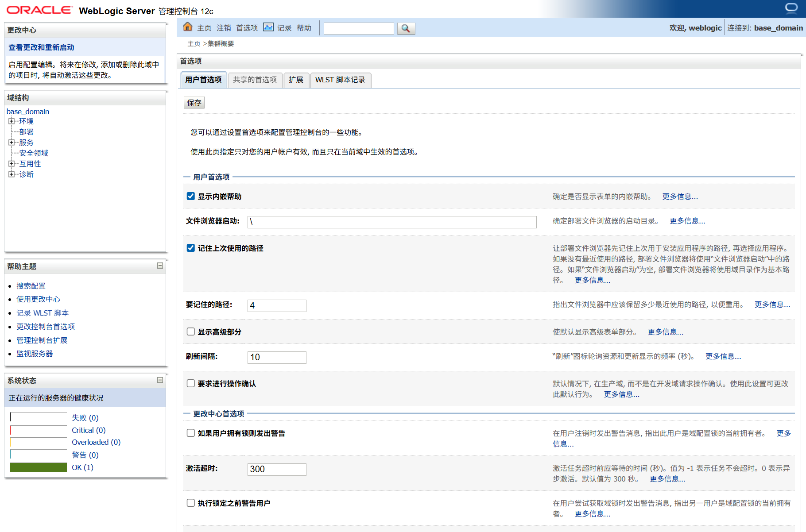Switch to the 扩展 tab
The width and height of the screenshot is (806, 532).
296,80
